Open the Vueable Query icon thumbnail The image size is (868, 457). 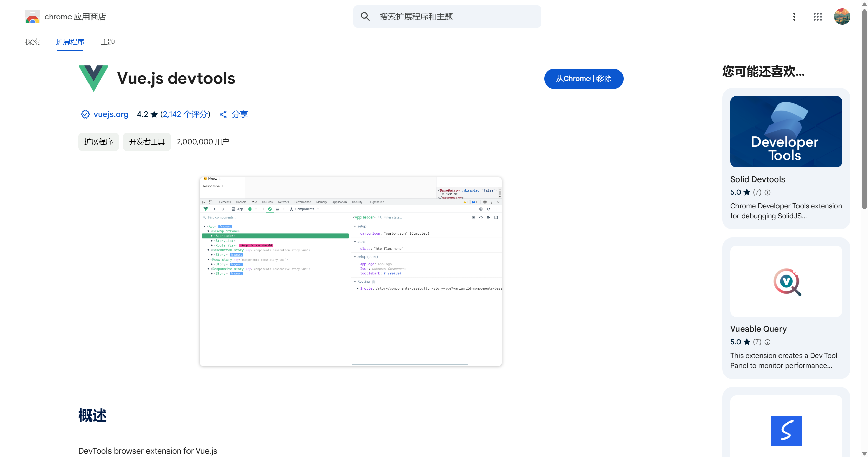pos(786,281)
